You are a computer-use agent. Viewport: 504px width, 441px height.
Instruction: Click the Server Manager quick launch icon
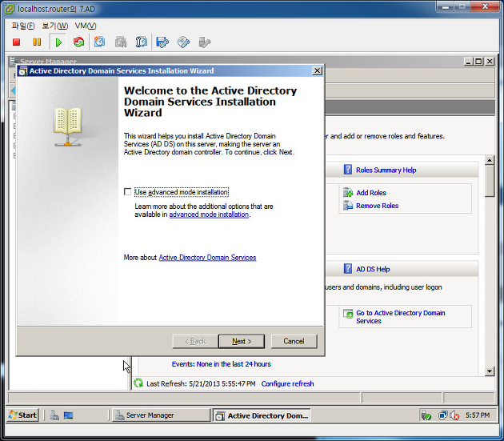[54, 415]
